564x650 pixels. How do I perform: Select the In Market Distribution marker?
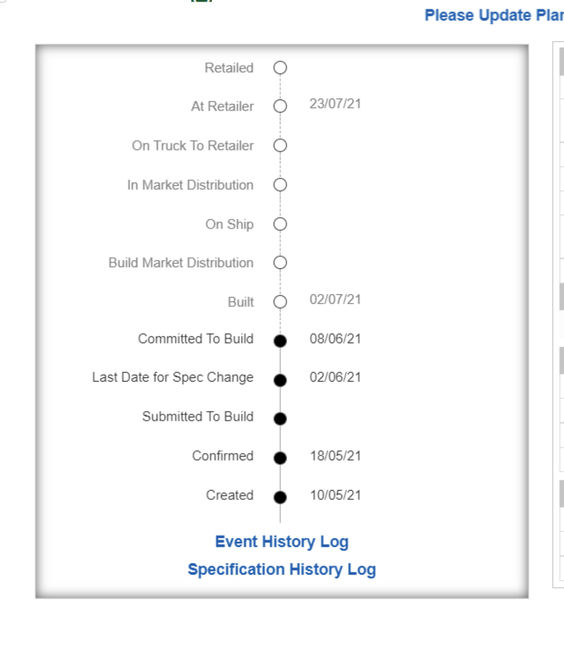[x=280, y=184]
